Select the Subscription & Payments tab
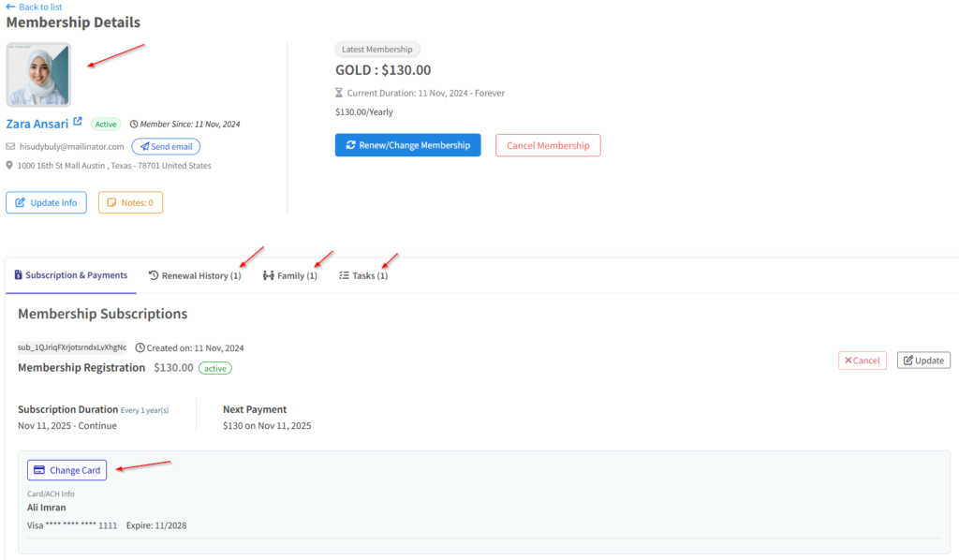 tap(71, 275)
